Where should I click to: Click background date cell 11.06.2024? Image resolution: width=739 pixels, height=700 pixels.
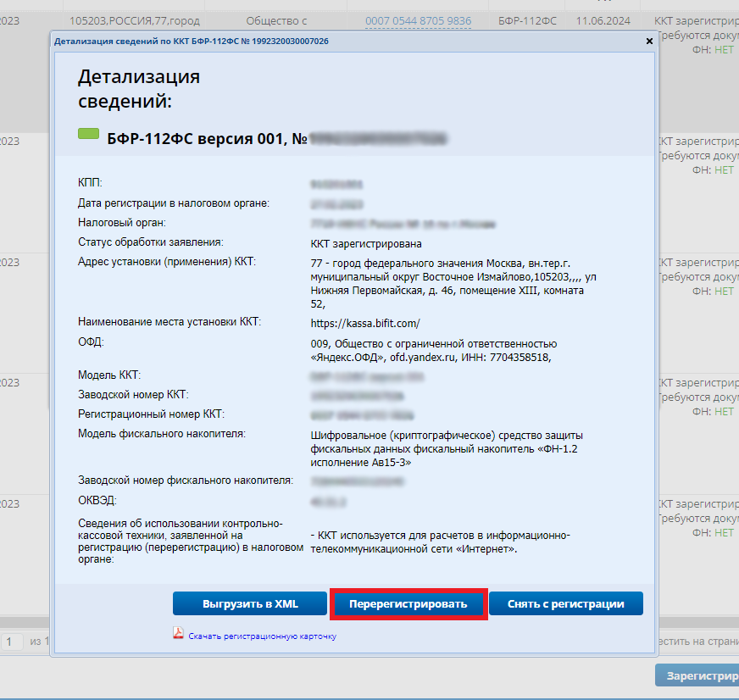coord(603,21)
